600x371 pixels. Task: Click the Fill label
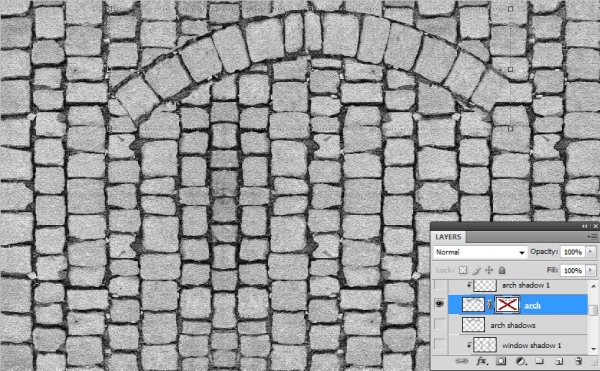click(x=552, y=270)
